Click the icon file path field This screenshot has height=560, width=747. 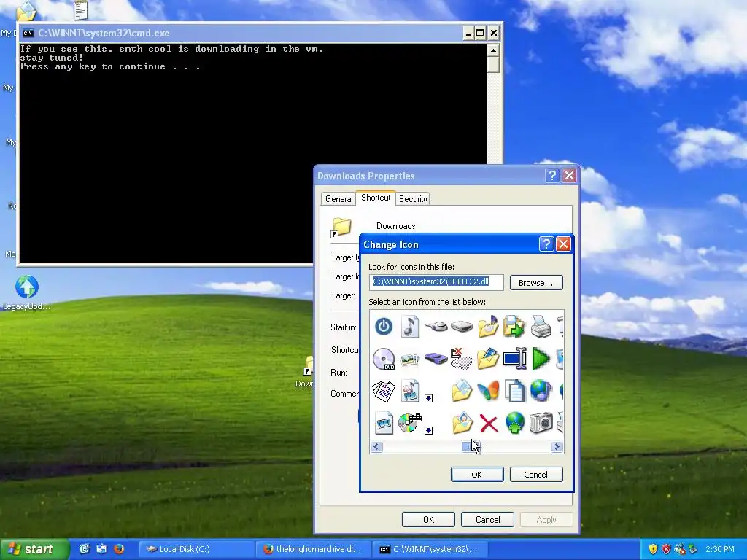[x=436, y=282]
